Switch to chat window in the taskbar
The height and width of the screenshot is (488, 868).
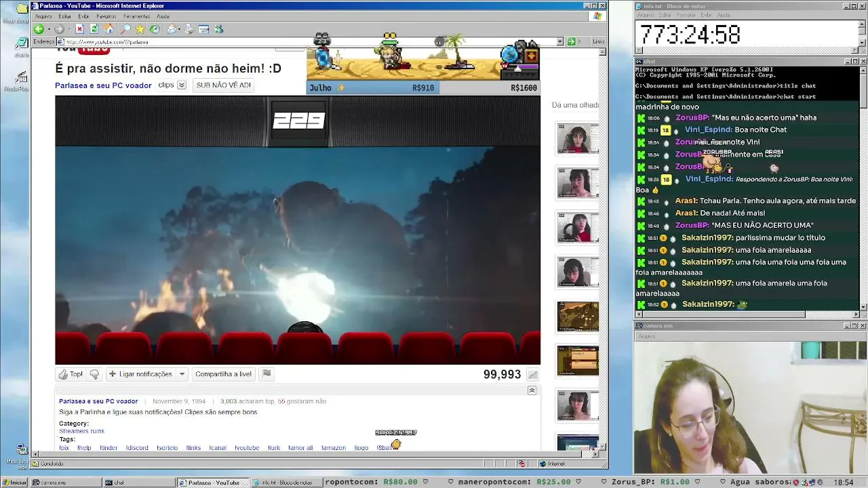[x=139, y=483]
